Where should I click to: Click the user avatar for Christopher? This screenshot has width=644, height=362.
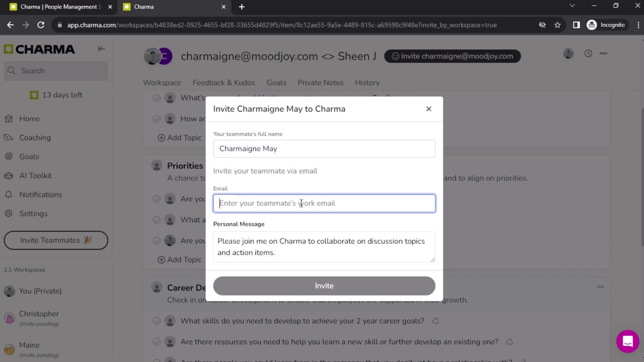coord(10,317)
